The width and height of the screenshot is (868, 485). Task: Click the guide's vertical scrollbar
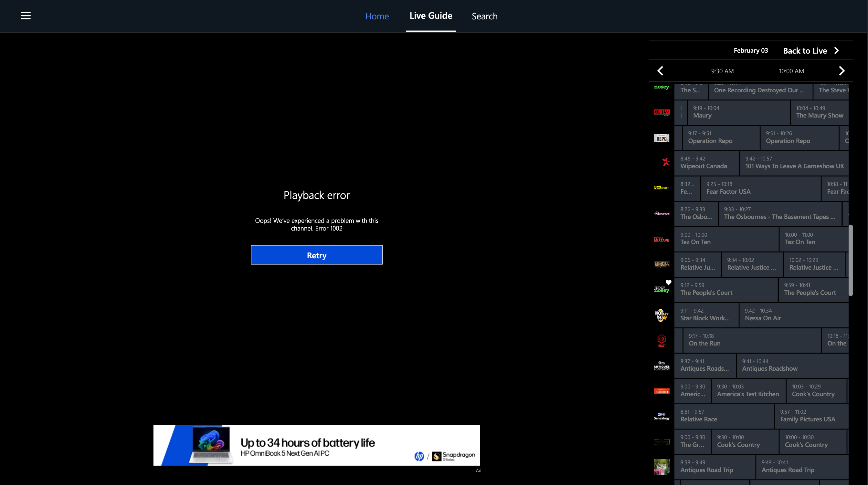(x=850, y=260)
